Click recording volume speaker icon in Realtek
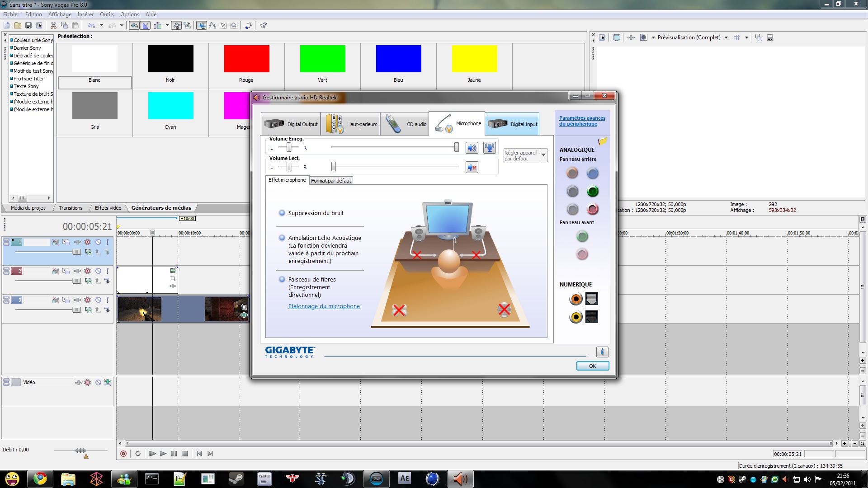 [472, 148]
